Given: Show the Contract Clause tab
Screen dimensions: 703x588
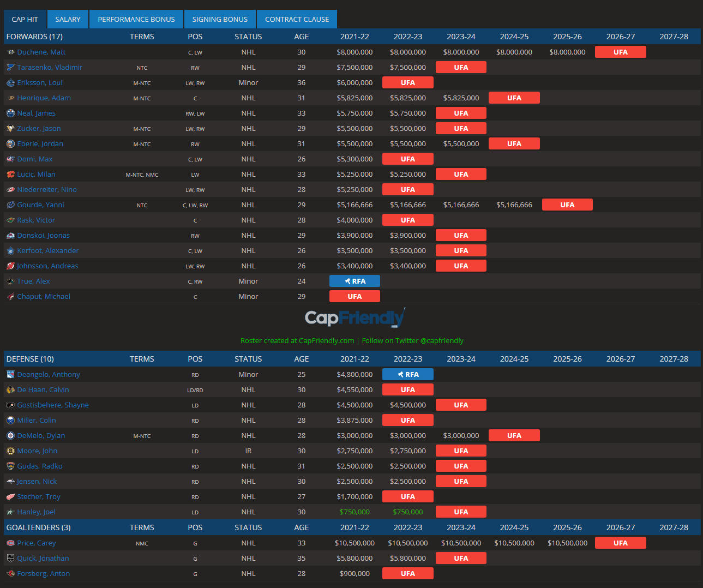Looking at the screenshot, I should [297, 19].
